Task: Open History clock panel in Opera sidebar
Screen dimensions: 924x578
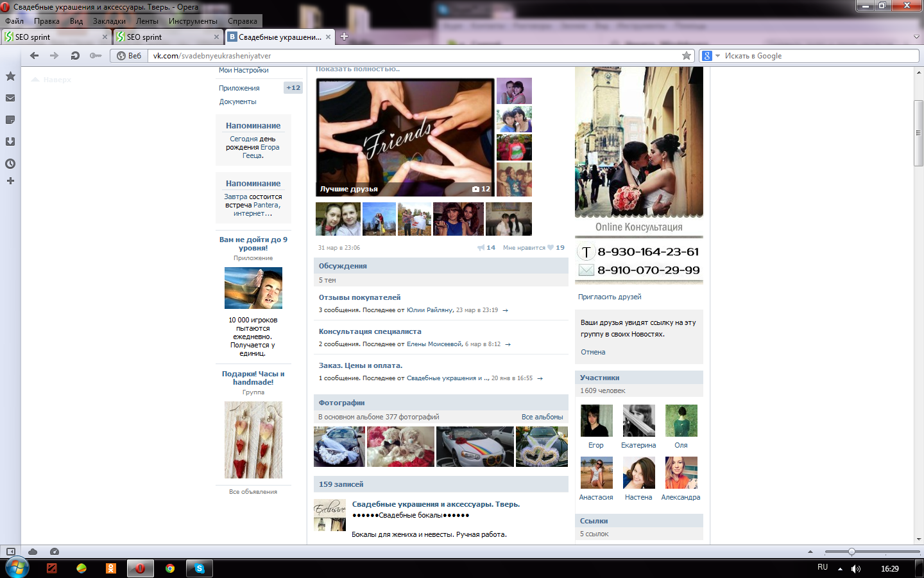Action: point(10,164)
